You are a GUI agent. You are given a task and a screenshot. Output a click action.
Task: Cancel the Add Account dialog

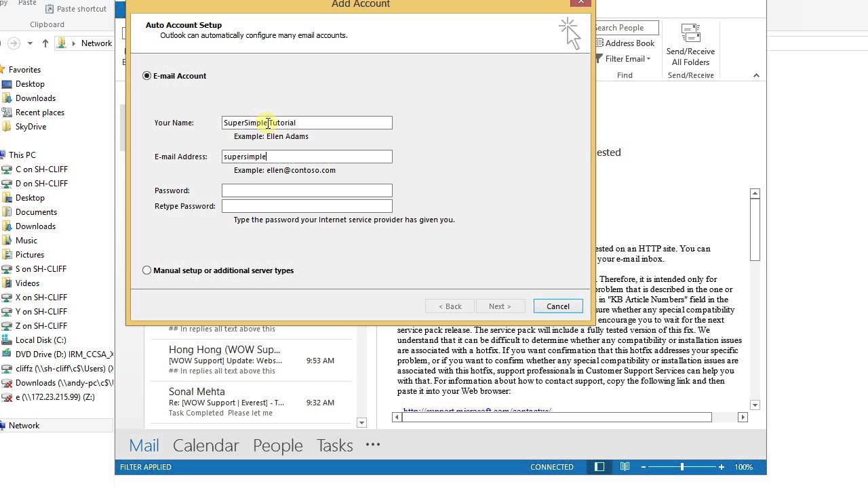click(558, 306)
